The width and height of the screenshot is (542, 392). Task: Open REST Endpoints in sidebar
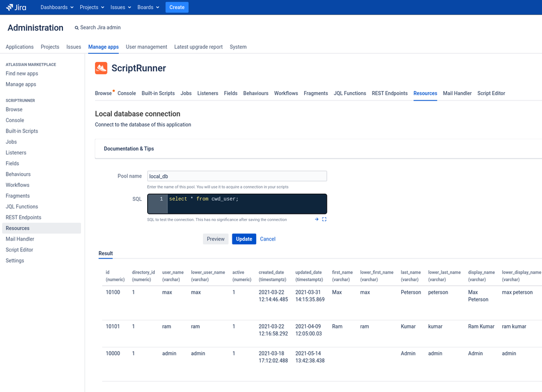point(23,217)
